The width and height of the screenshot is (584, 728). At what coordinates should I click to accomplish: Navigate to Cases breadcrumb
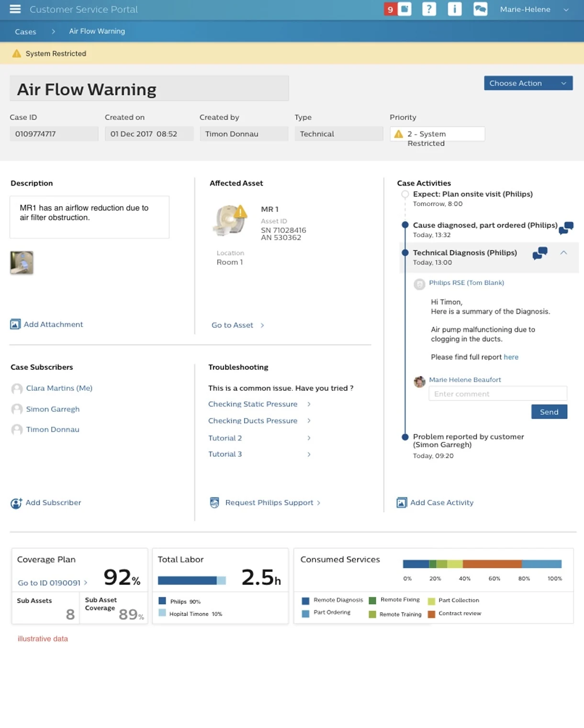click(25, 32)
